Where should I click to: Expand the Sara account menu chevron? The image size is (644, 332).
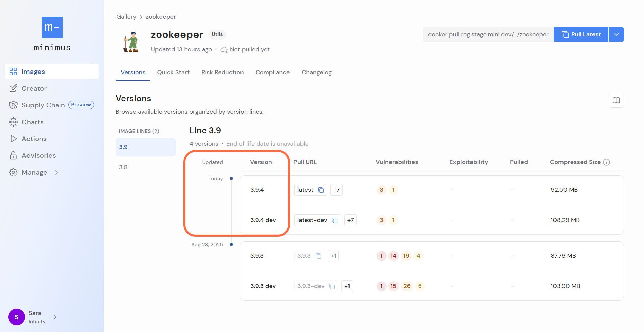point(55,317)
